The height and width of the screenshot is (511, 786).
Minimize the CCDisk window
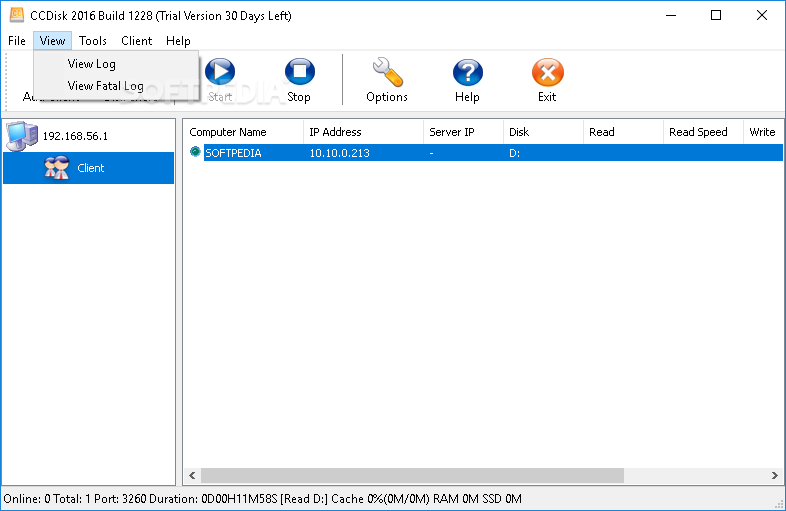click(671, 16)
